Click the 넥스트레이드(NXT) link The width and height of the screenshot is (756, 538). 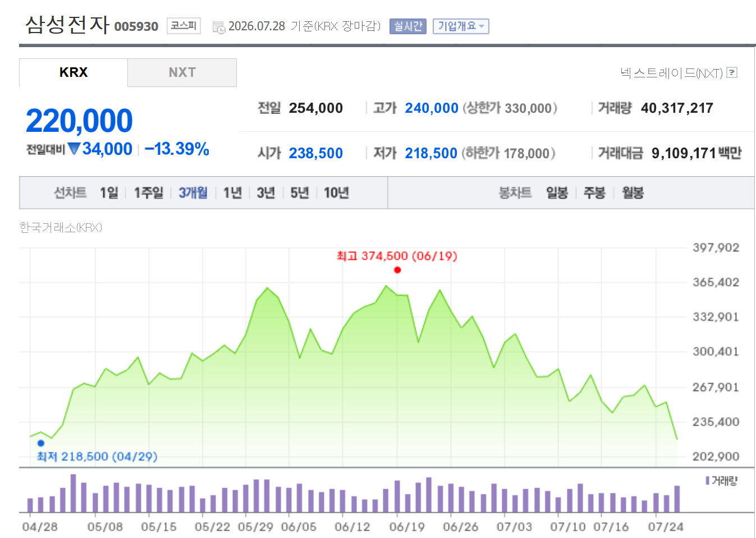coord(671,73)
